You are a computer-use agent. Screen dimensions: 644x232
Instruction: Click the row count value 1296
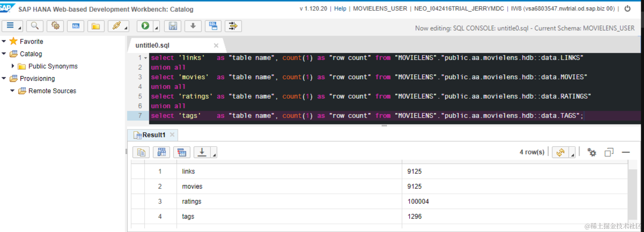[x=414, y=216]
